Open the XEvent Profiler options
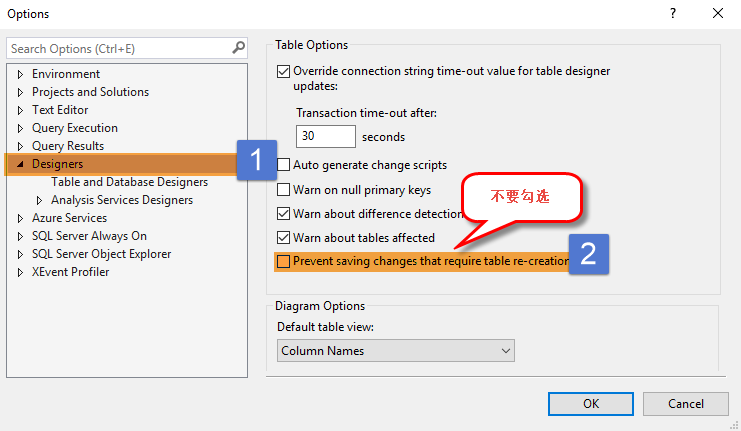741x431 pixels. tap(70, 272)
